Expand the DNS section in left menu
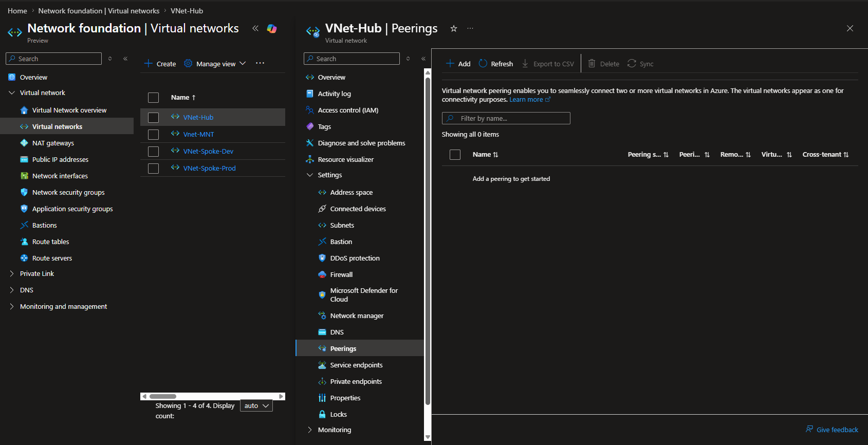 pyautogui.click(x=12, y=290)
